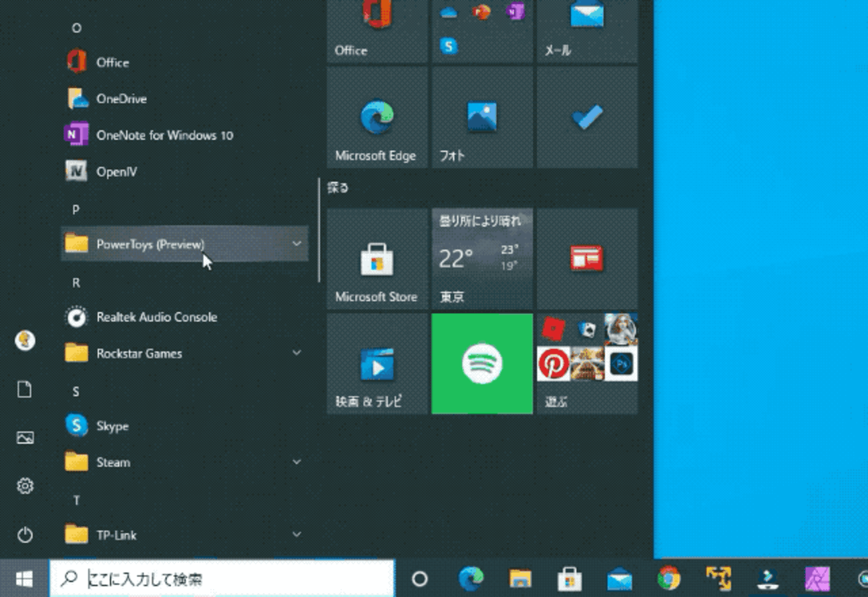The image size is (868, 597).
Task: Open Settings gear in Start sidebar
Action: point(25,486)
